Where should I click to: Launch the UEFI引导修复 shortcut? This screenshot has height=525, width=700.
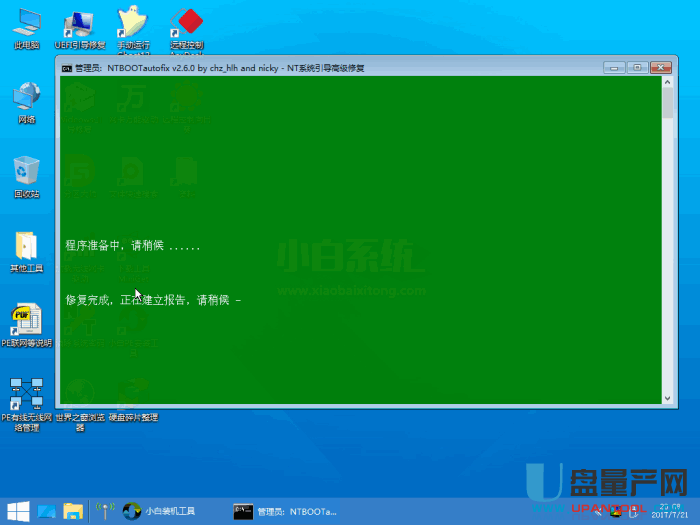[x=79, y=24]
